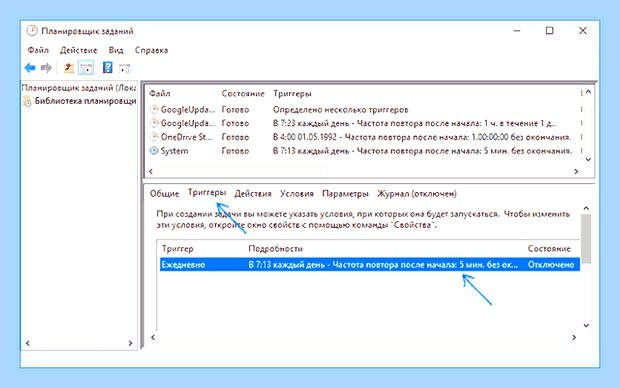
Task: Click the Триггер column header in details
Action: point(178,249)
